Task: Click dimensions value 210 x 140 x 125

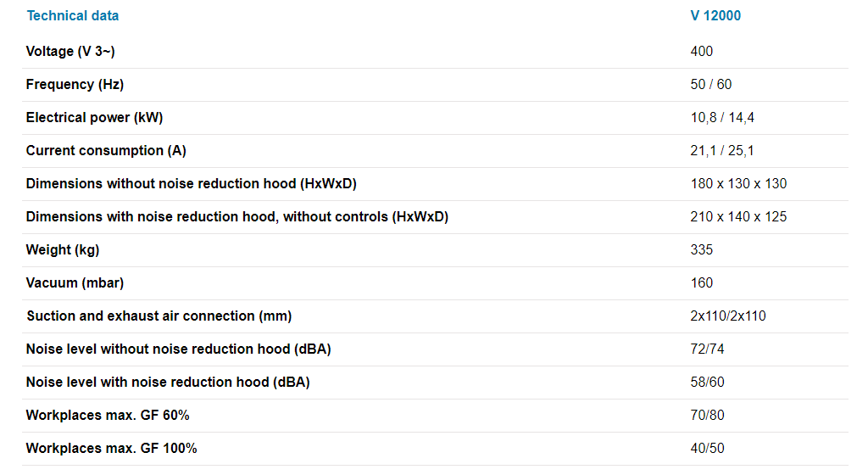Action: [x=738, y=216]
